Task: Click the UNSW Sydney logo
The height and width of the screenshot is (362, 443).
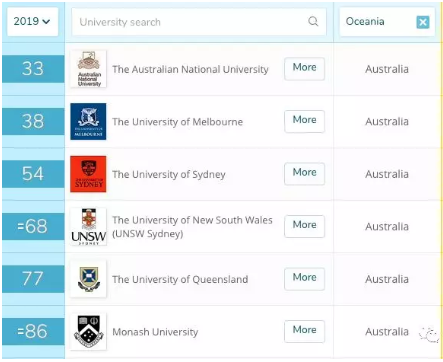Action: coord(88,227)
